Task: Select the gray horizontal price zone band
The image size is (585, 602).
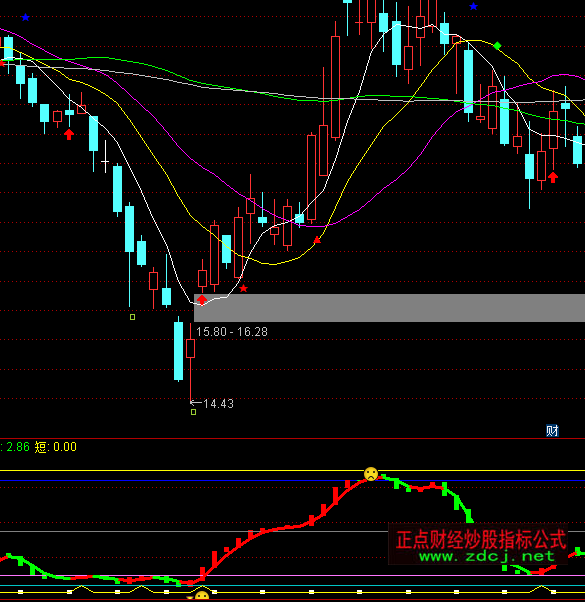Action: point(389,308)
